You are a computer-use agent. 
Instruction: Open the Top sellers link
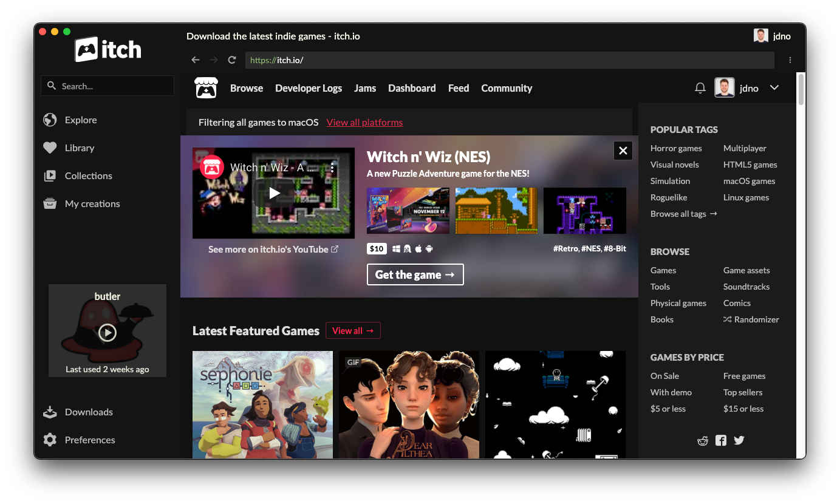743,392
